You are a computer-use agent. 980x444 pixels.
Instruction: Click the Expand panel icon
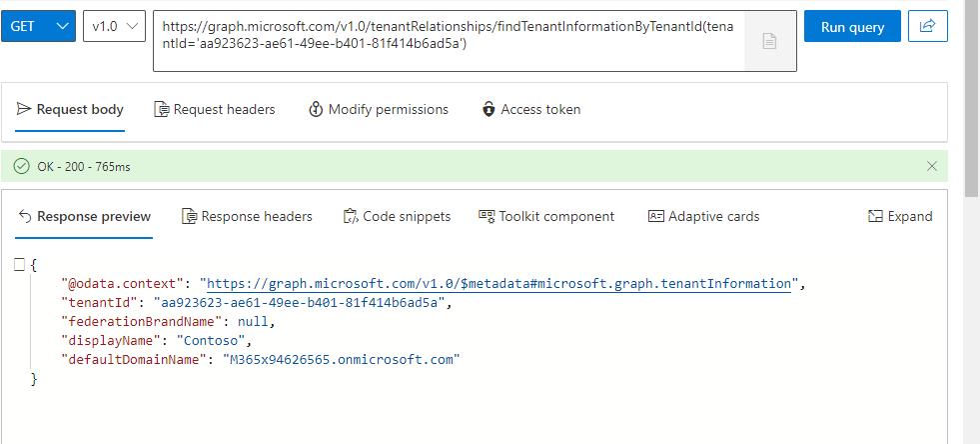(875, 216)
